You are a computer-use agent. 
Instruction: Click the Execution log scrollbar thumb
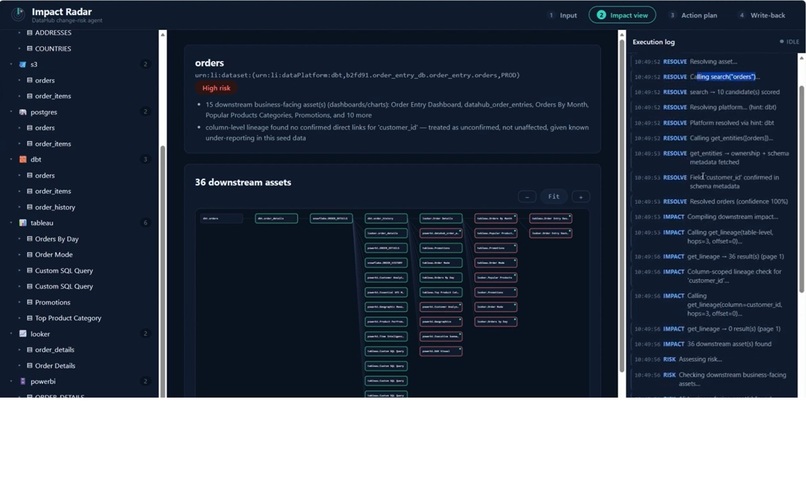[x=801, y=189]
